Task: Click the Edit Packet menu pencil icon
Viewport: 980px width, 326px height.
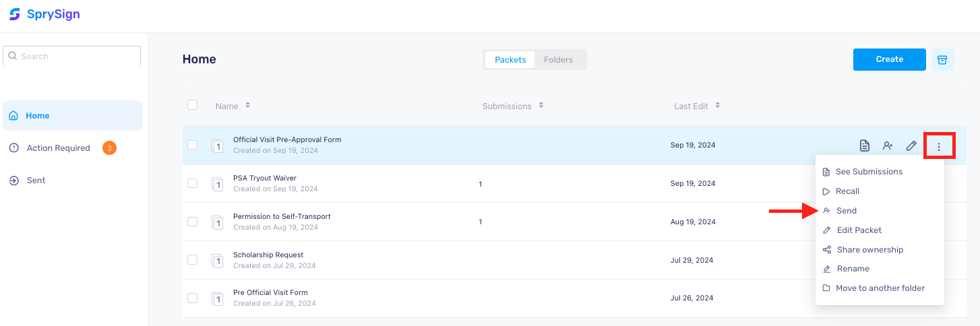Action: 826,230
